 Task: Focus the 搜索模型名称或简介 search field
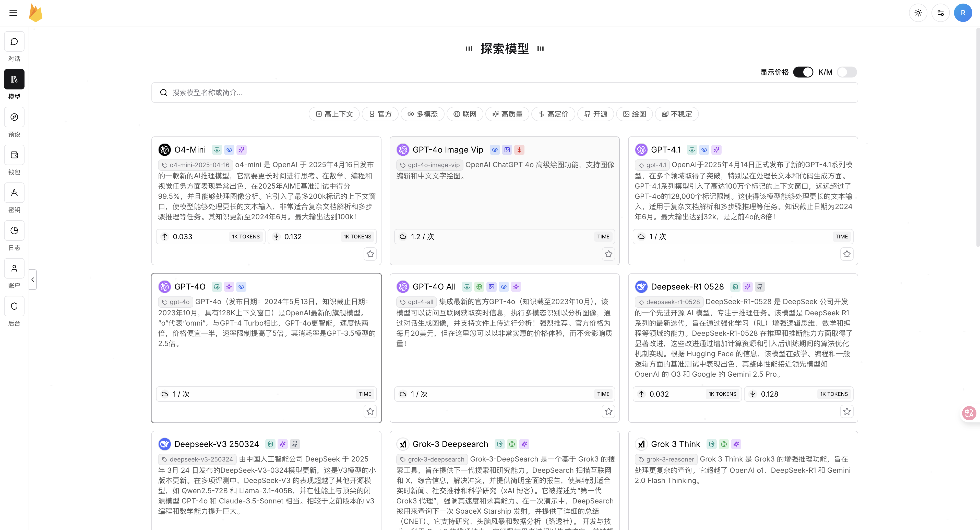(x=505, y=93)
